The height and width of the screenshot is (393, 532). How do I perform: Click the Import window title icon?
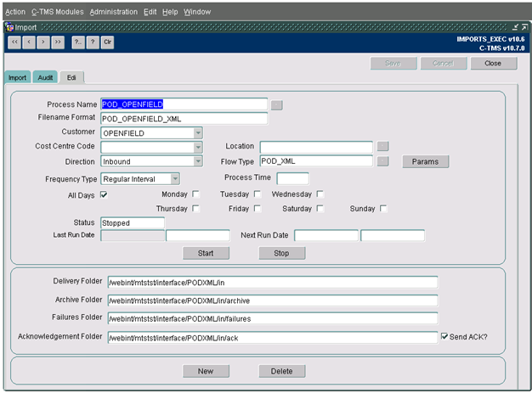click(x=9, y=27)
